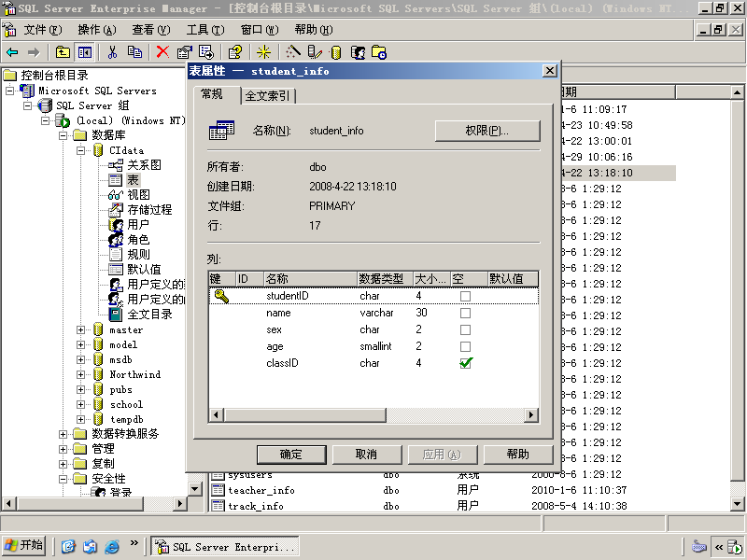Open the 文件(F) menu

coord(43,30)
